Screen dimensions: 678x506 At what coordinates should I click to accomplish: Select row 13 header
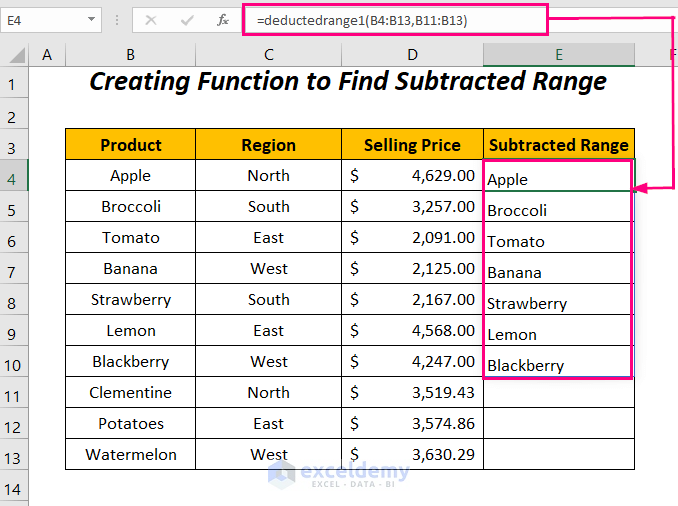point(13,455)
